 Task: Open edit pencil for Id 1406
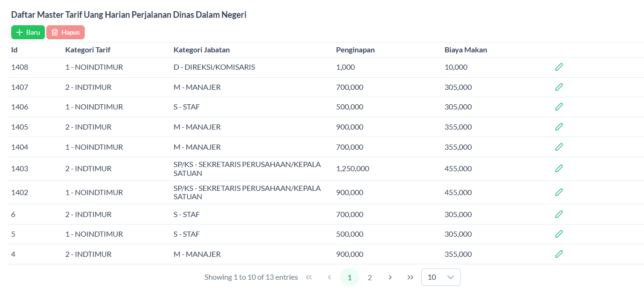click(559, 107)
